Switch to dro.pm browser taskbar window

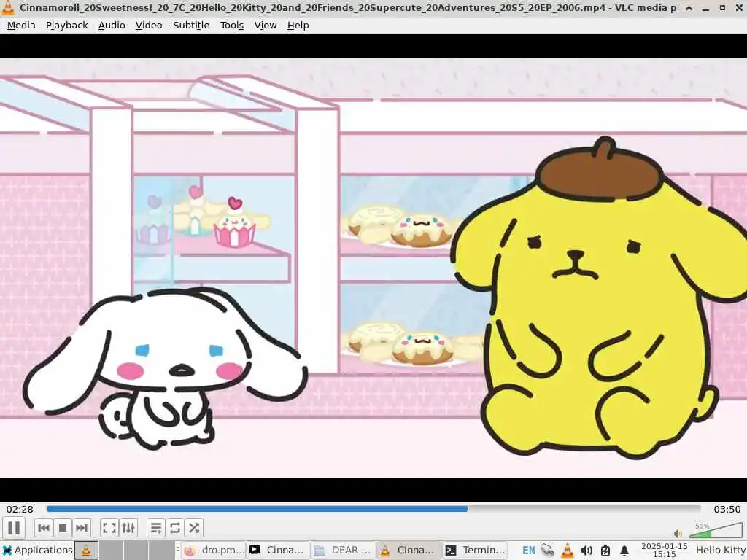coord(214,551)
